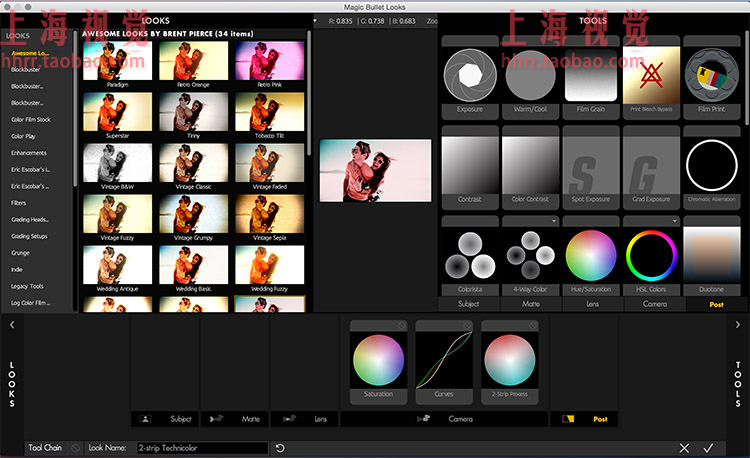Toggle the Tool Chain power switch

point(76,448)
